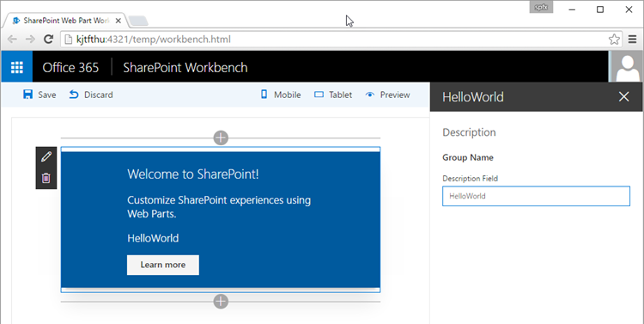Click the Group Name label
Screen dimensions: 644x324
(468, 157)
